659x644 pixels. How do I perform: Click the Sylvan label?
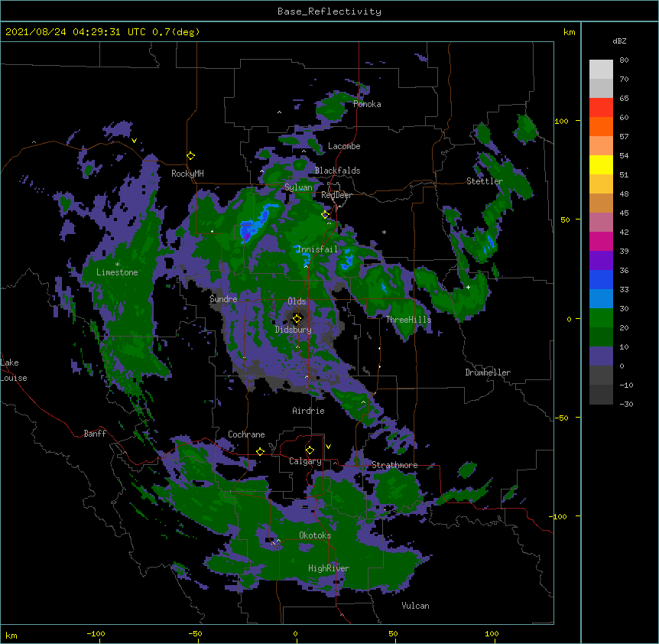298,187
